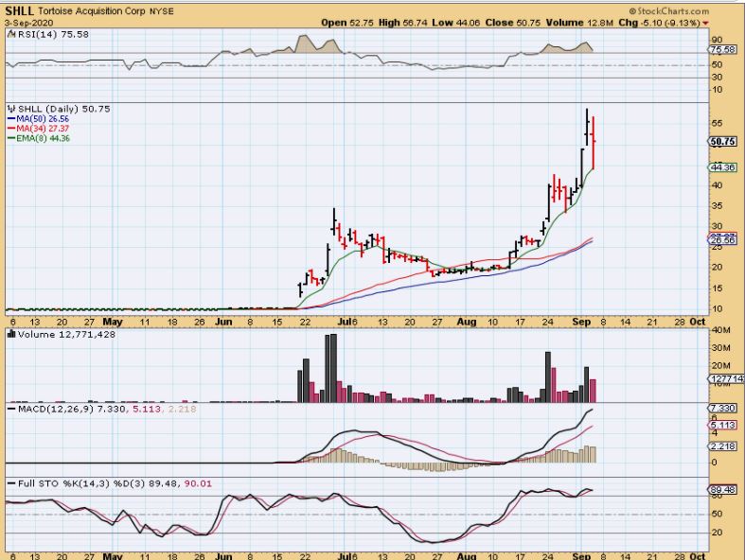Click the Volume 12.8M header value
This screenshot has width=745, height=560.
tap(579, 23)
